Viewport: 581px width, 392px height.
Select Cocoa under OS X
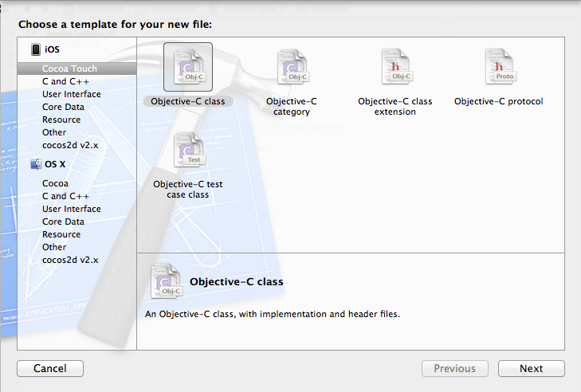point(55,183)
